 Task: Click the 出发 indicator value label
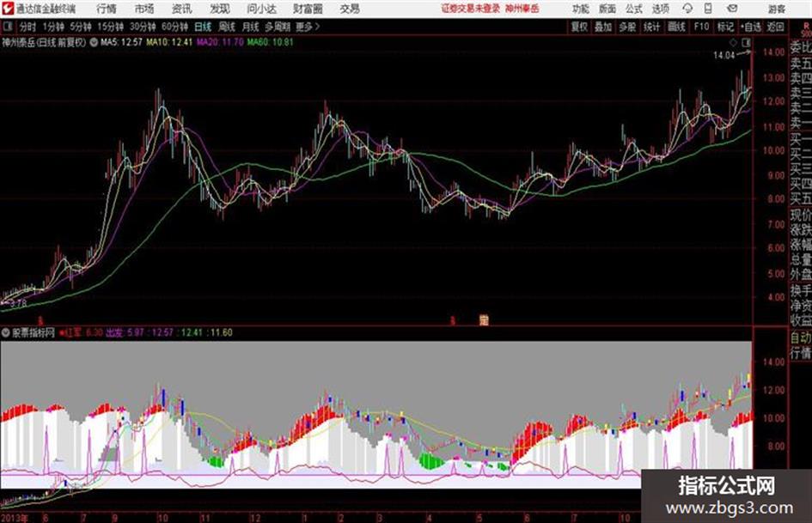coord(125,332)
